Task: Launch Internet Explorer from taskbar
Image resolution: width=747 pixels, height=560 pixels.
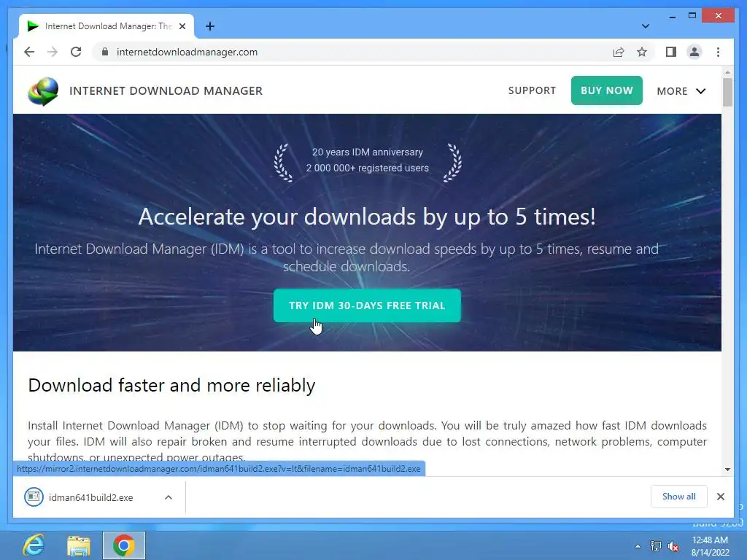Action: [x=34, y=545]
